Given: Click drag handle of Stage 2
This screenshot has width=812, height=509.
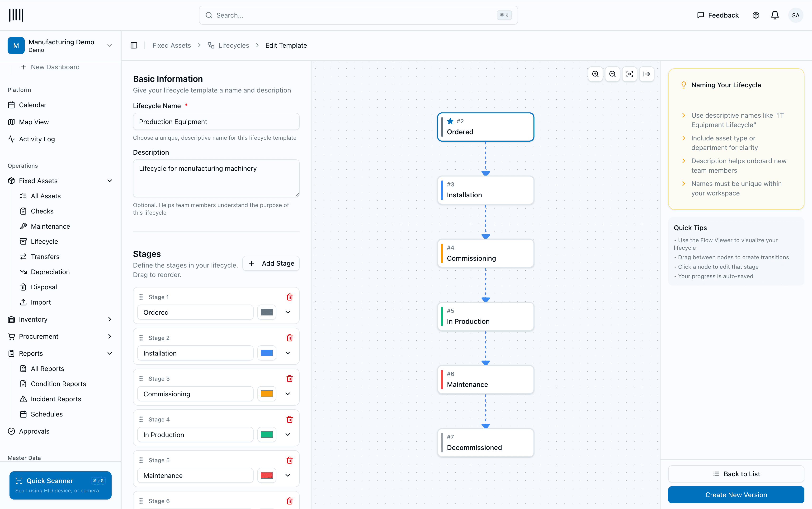Looking at the screenshot, I should pos(141,338).
